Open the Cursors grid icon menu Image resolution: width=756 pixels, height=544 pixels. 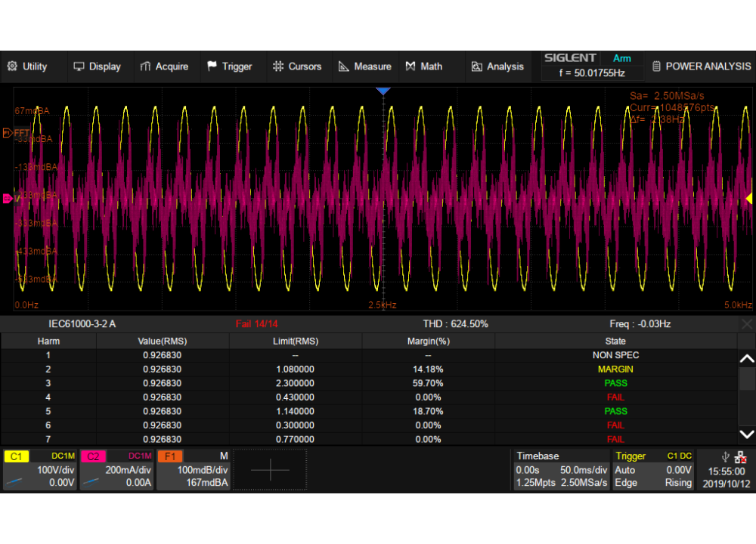[x=278, y=66]
